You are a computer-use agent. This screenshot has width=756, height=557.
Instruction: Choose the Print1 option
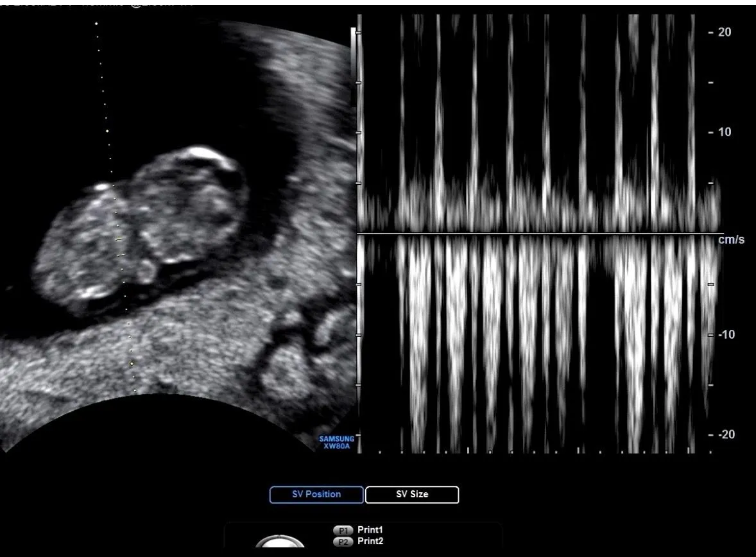pyautogui.click(x=370, y=529)
